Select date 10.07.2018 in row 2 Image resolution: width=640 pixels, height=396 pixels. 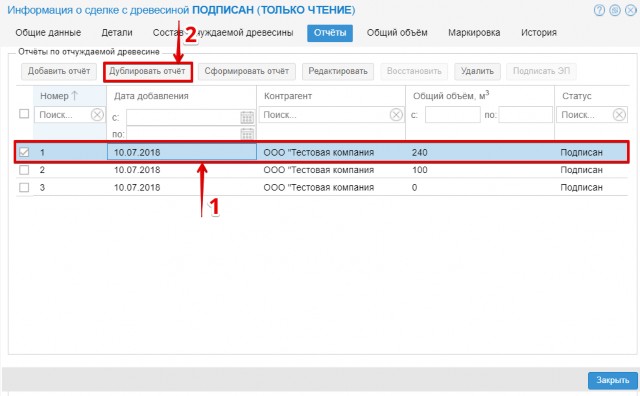[x=137, y=170]
